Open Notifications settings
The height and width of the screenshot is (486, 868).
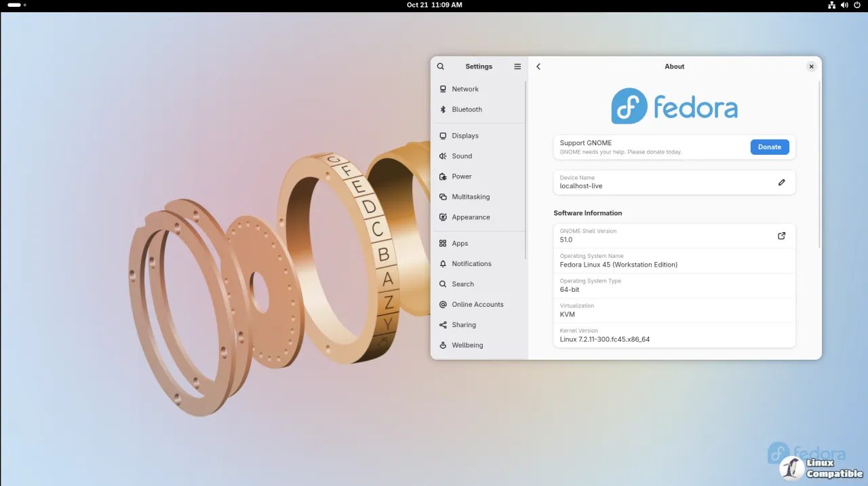pyautogui.click(x=478, y=263)
